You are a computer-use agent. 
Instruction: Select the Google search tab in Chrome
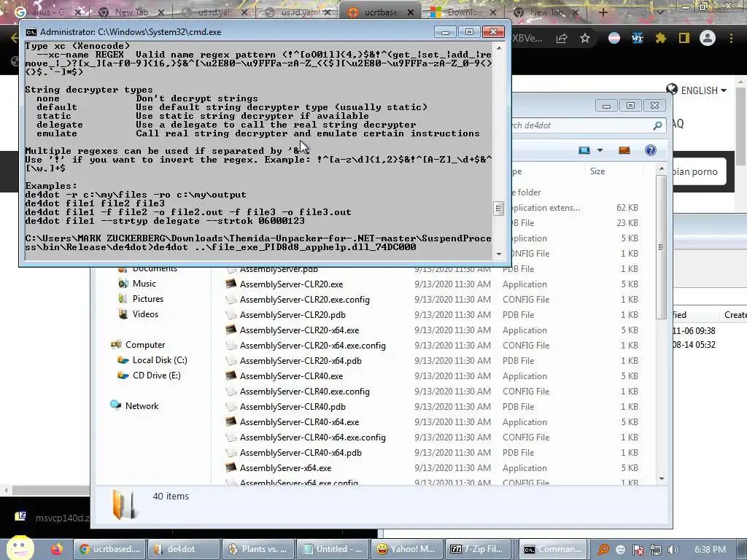47,12
